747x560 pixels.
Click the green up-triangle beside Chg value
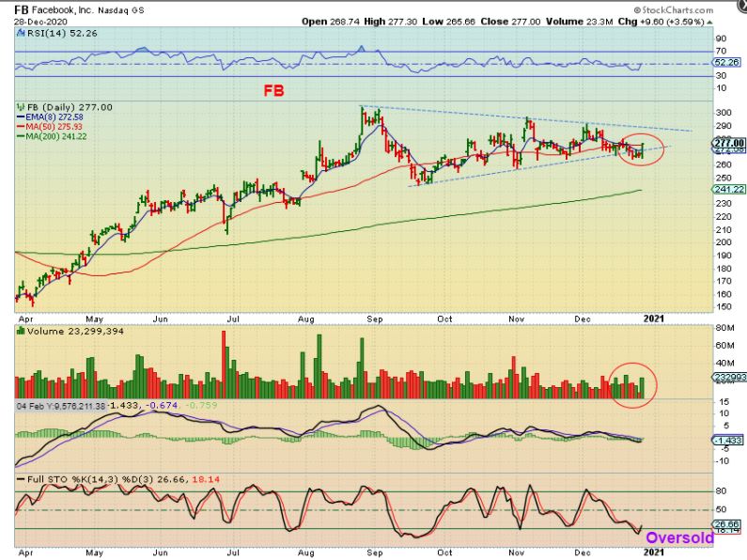pyautogui.click(x=710, y=22)
